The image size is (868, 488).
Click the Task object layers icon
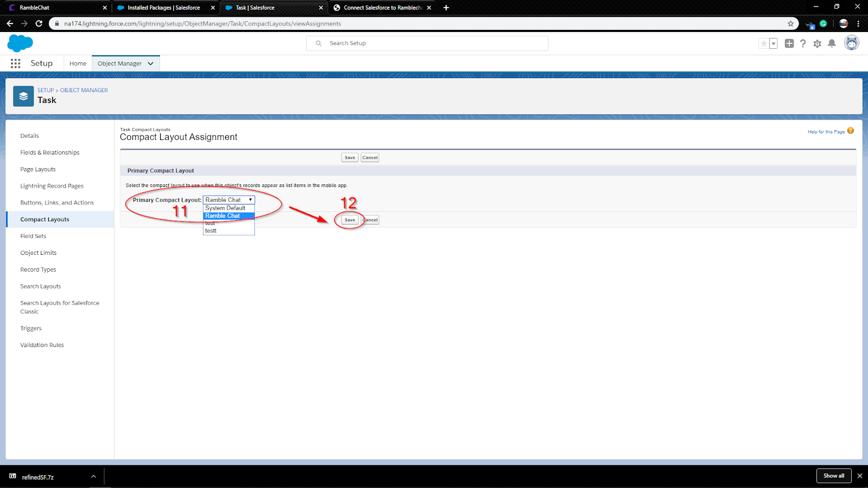(23, 96)
